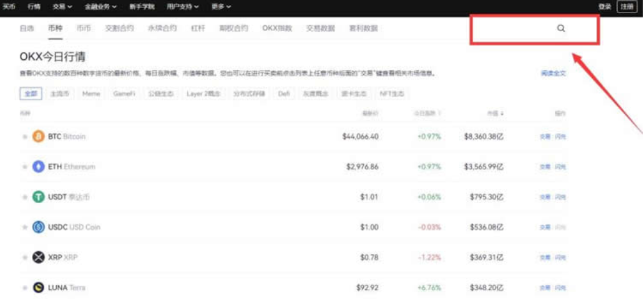
Task: Click the 登录 login link
Action: pyautogui.click(x=605, y=7)
